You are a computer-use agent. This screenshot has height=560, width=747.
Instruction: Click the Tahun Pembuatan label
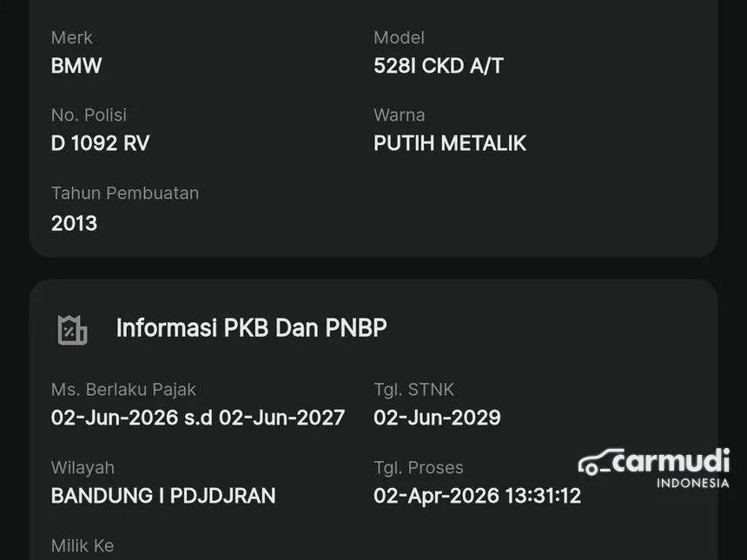coord(125,193)
